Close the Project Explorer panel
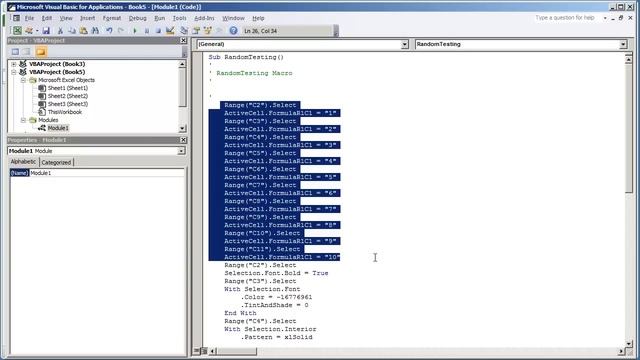Image resolution: width=640 pixels, height=360 pixels. coord(183,40)
